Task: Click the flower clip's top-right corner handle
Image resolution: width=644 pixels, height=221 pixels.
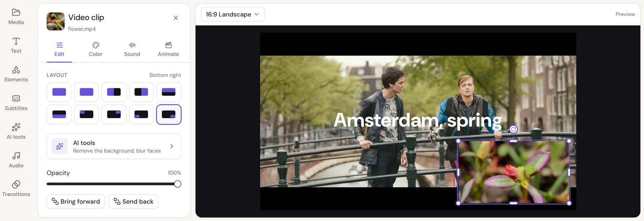Action: [x=569, y=141]
